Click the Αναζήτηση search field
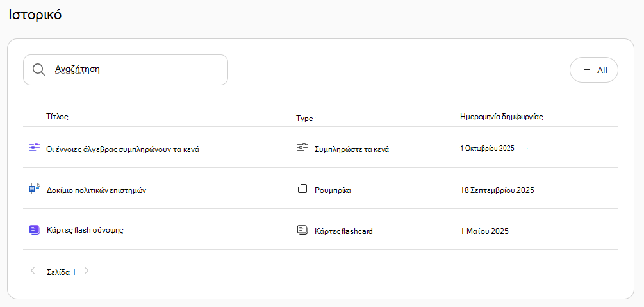Screen dimensions: 644x307 pyautogui.click(x=125, y=70)
